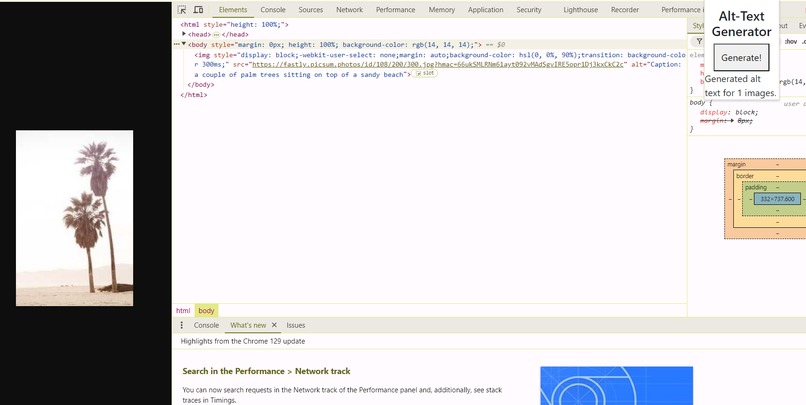The height and width of the screenshot is (405, 806).
Task: Select the Console tab in the drawer
Action: coord(206,325)
